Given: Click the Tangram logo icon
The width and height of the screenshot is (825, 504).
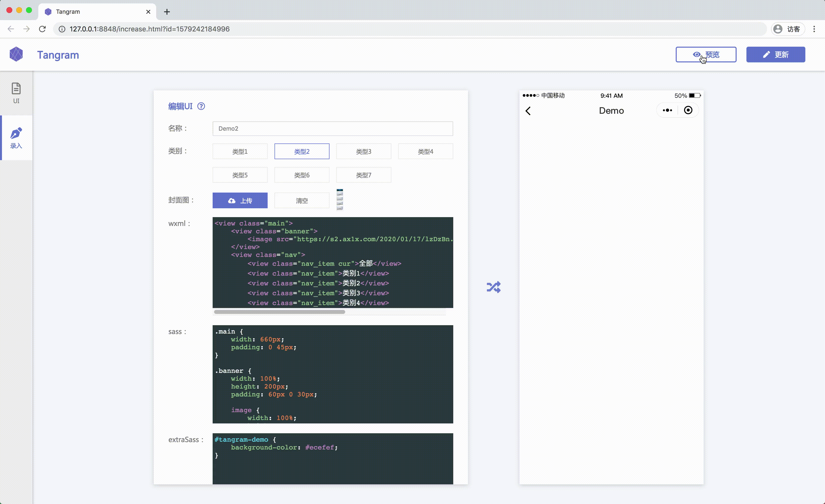Looking at the screenshot, I should click(16, 54).
